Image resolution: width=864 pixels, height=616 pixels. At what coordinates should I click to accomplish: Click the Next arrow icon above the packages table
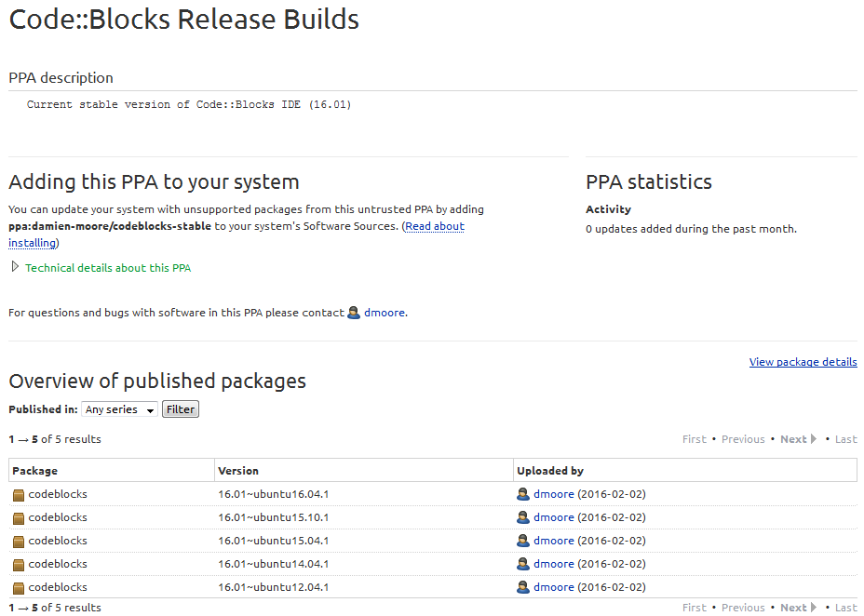click(814, 439)
